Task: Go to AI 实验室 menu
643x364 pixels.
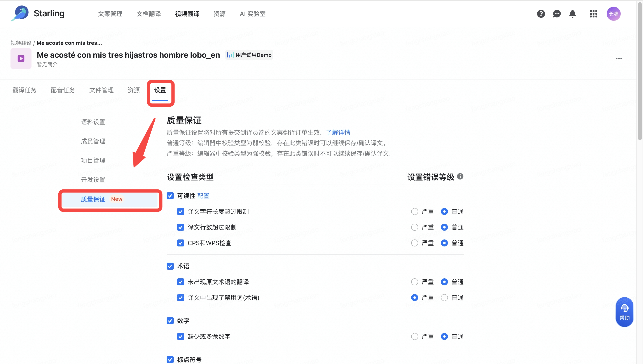Action: click(x=252, y=14)
